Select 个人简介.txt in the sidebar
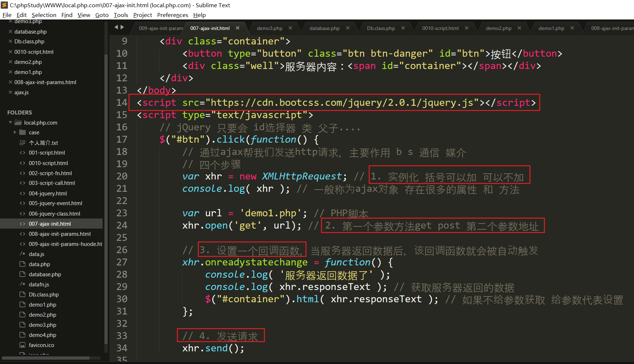Screen dimensions: 634x364 click(x=43, y=143)
